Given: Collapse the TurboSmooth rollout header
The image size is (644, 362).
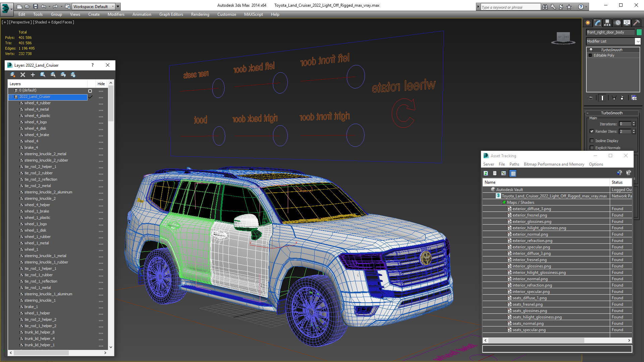Looking at the screenshot, I should (611, 113).
